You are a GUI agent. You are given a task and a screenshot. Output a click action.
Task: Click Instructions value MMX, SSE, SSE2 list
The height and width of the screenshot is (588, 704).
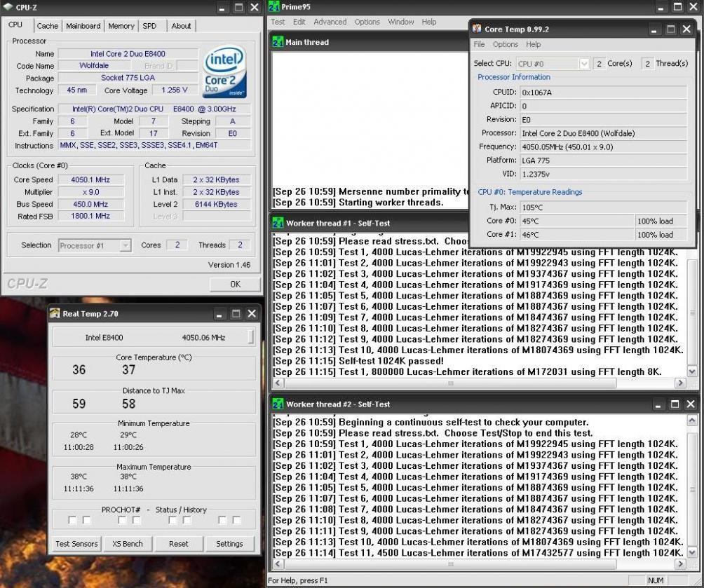point(154,146)
